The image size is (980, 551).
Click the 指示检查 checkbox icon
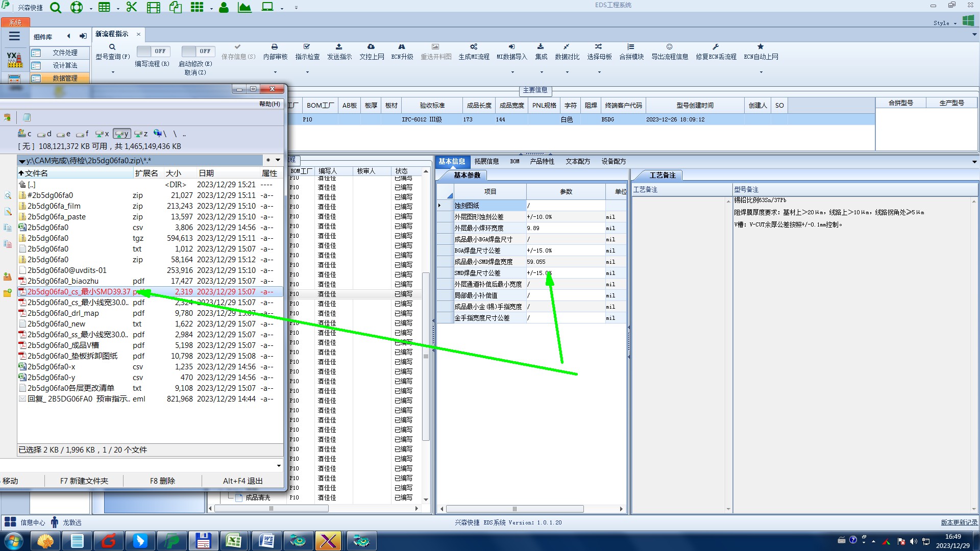(x=307, y=47)
